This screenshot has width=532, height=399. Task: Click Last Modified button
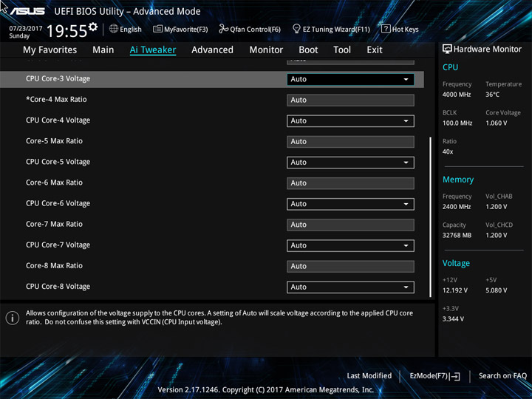coord(369,376)
